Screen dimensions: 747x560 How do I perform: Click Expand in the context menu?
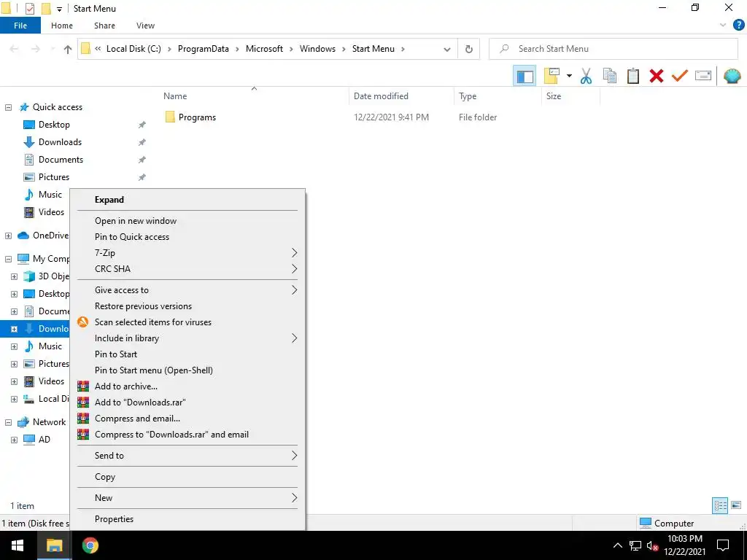(x=187, y=200)
